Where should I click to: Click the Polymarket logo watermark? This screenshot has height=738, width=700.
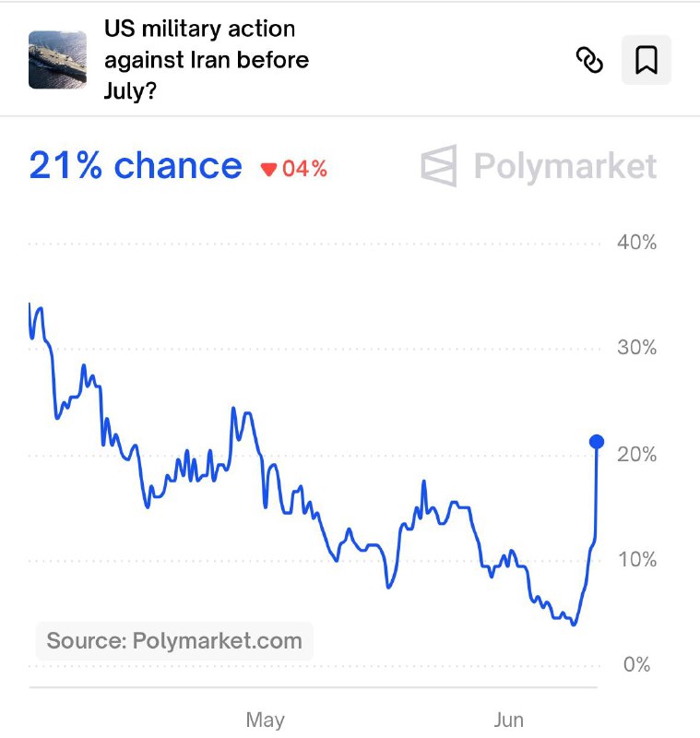click(x=439, y=166)
